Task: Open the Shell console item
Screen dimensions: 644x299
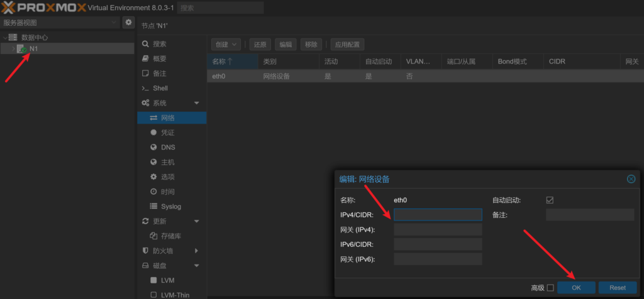Action: click(x=160, y=88)
